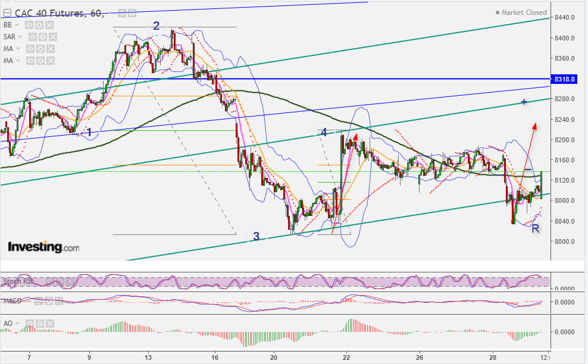Toggle visibility of the CAC 40 Futures series
This screenshot has width=588, height=364.
point(122,14)
